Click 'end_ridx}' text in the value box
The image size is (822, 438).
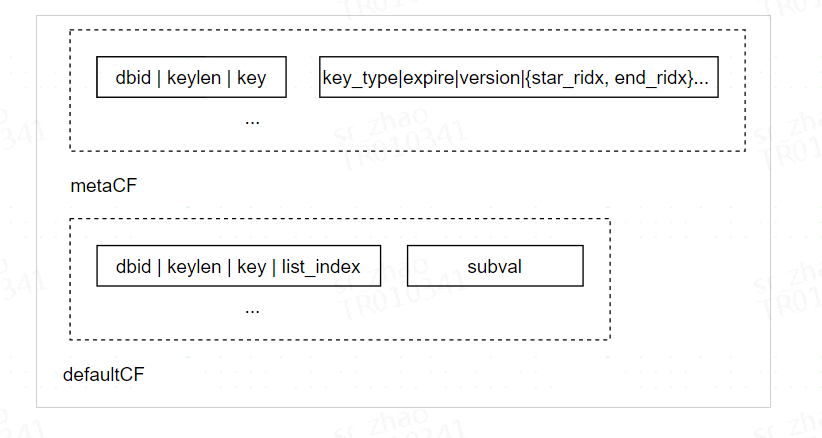pyautogui.click(x=654, y=78)
